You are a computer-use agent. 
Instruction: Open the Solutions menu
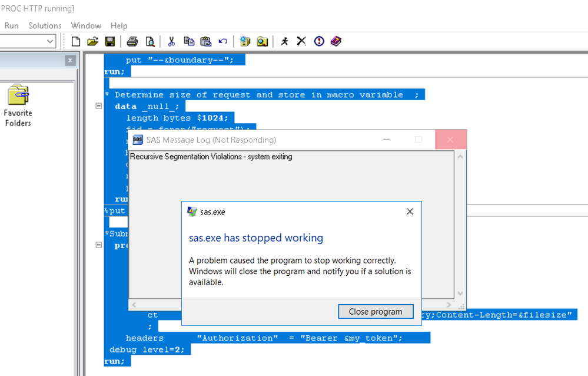pyautogui.click(x=45, y=25)
